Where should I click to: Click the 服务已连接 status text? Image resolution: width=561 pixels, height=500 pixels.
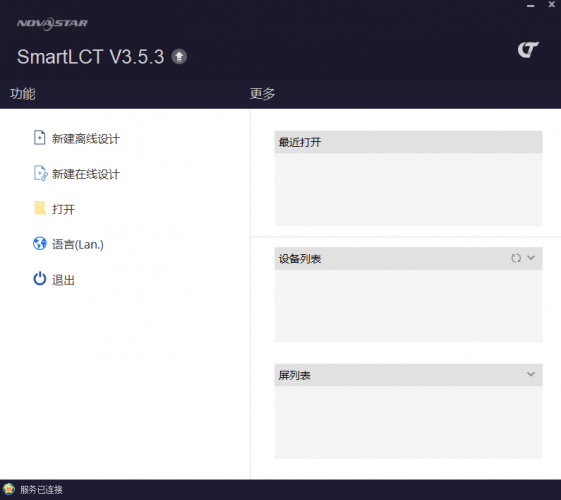pyautogui.click(x=41, y=489)
